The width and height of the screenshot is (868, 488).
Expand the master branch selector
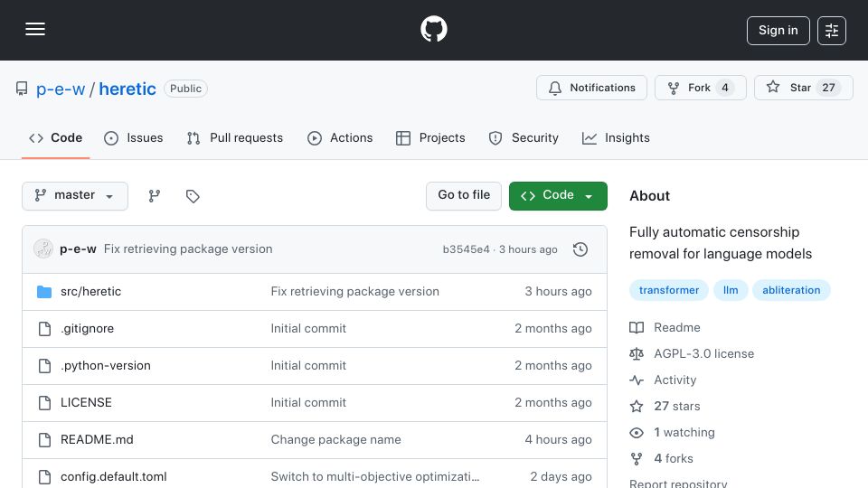click(75, 196)
